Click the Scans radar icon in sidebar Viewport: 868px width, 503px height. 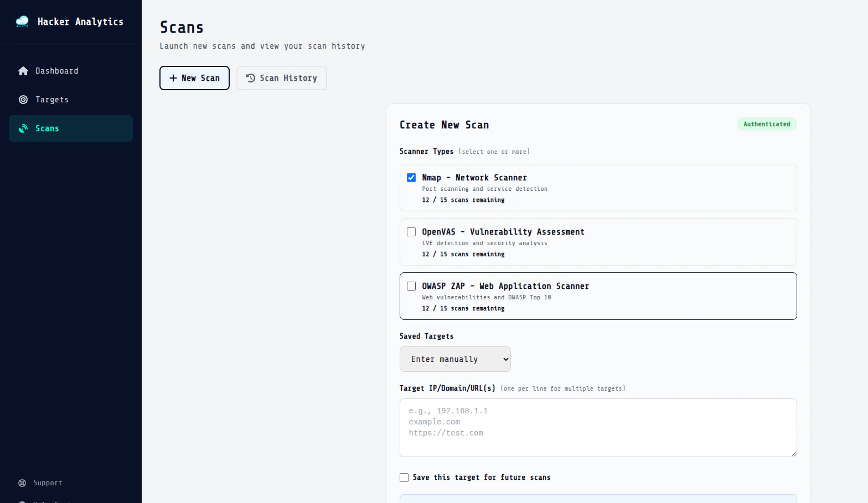click(23, 128)
